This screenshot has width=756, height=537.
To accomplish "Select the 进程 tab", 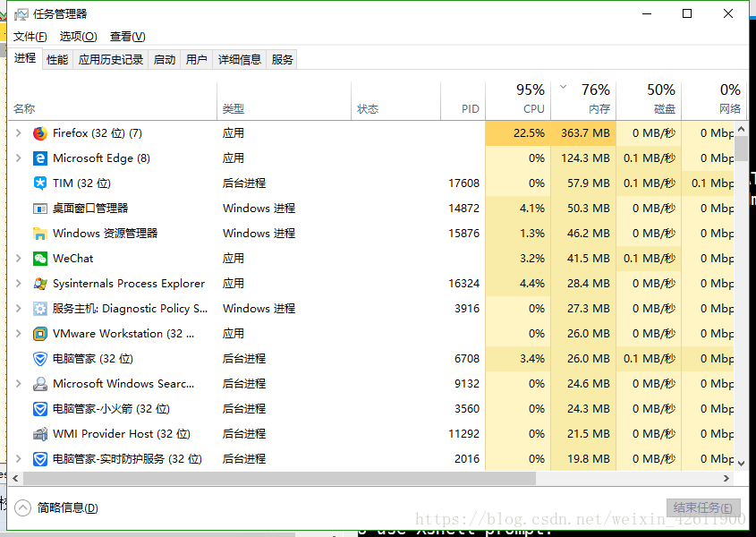I will [x=25, y=58].
